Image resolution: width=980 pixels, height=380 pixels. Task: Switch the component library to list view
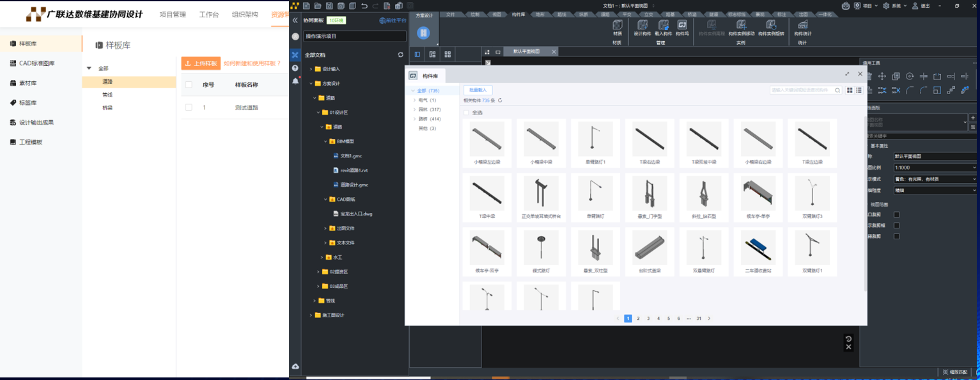[859, 90]
